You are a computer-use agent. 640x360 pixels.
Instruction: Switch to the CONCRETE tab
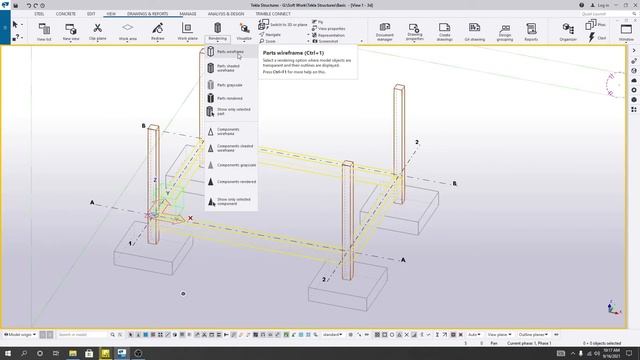click(x=66, y=14)
